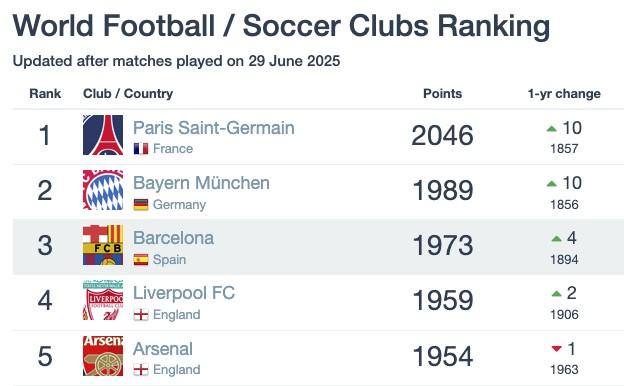The height and width of the screenshot is (386, 624).
Task: Open the Liverpool FC club link
Action: tap(184, 293)
